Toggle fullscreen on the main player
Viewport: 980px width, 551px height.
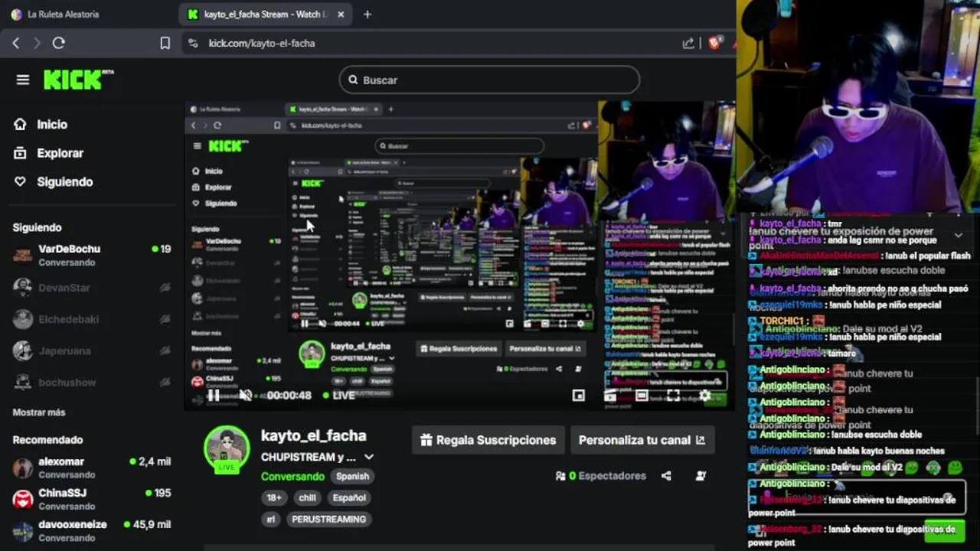[673, 396]
